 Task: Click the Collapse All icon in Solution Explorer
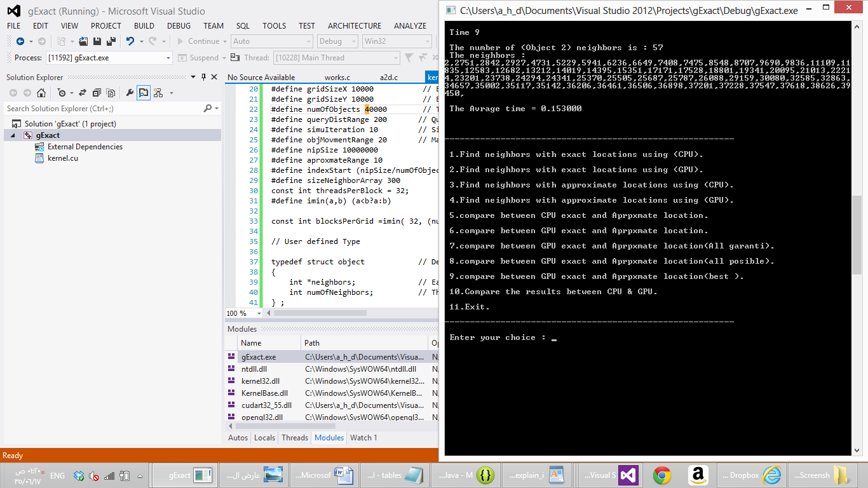[x=97, y=93]
